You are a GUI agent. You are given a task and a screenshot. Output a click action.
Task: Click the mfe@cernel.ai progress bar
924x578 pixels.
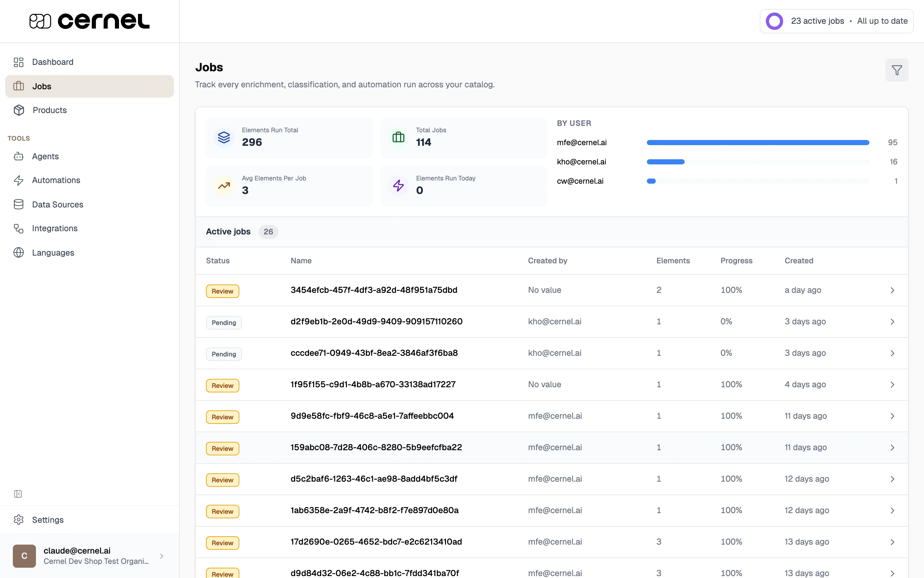click(758, 143)
